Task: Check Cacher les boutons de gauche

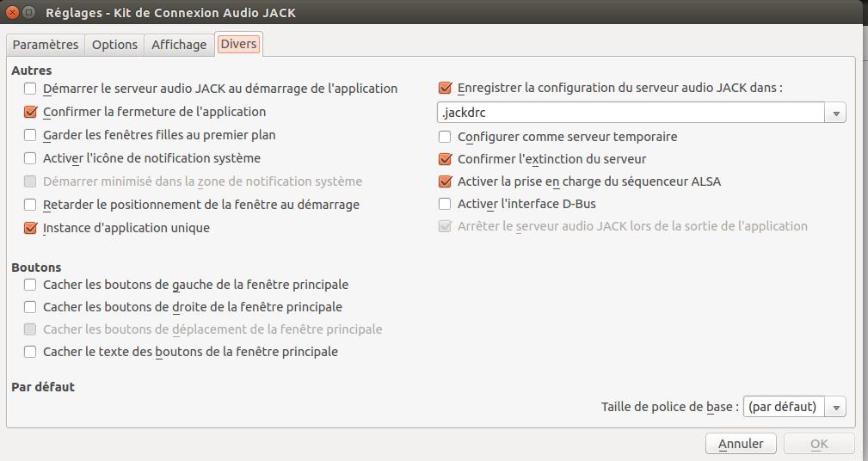Action: point(31,285)
